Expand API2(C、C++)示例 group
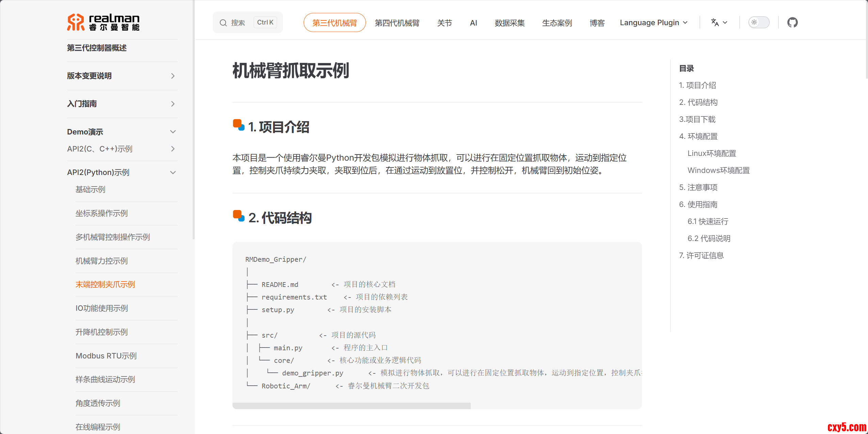 point(173,149)
